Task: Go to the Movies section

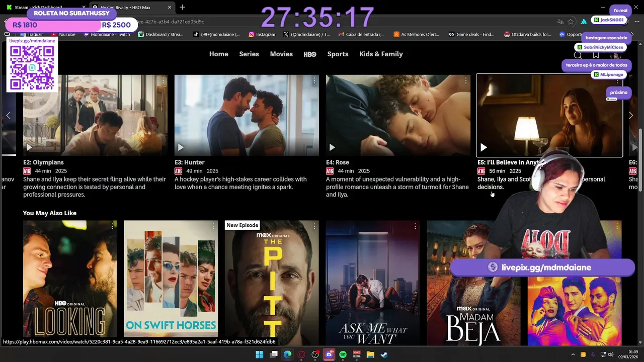Action: click(x=281, y=54)
